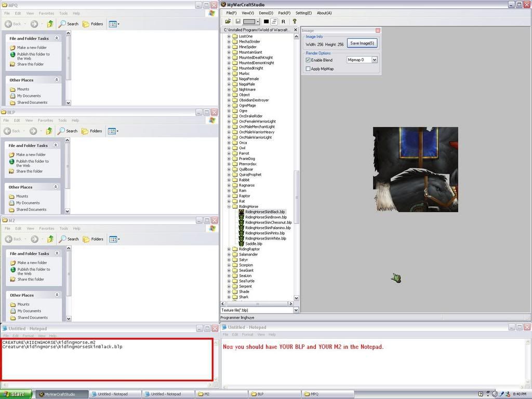Click the open folder icon in MyWarCraftStudio toolbar

(x=228, y=21)
